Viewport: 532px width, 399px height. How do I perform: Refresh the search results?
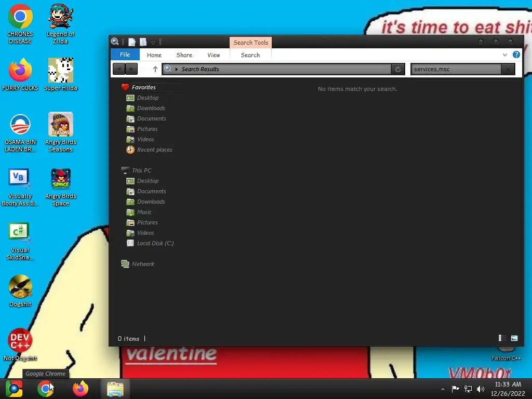click(398, 69)
